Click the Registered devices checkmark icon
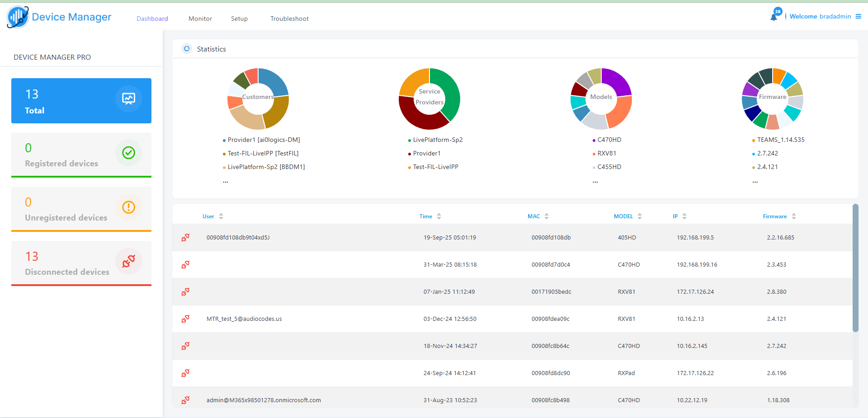 point(128,153)
